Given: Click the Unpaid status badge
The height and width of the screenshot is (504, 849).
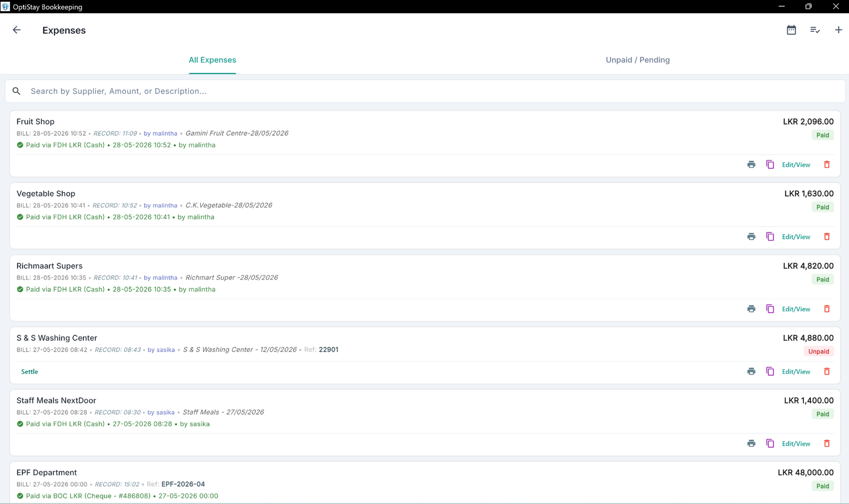Looking at the screenshot, I should [x=819, y=352].
